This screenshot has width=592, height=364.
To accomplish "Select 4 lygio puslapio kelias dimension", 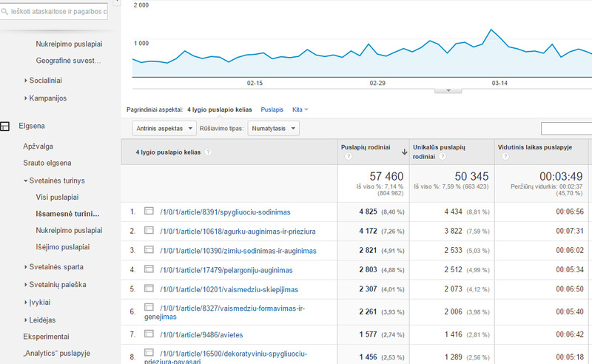I will click(x=219, y=109).
